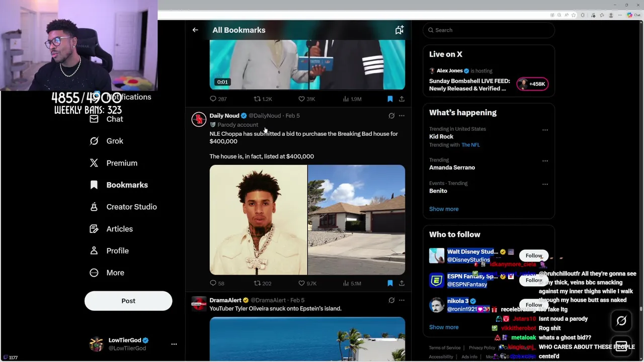644x362 pixels.
Task: Open the @DramaAlert handle link
Action: 268,300
